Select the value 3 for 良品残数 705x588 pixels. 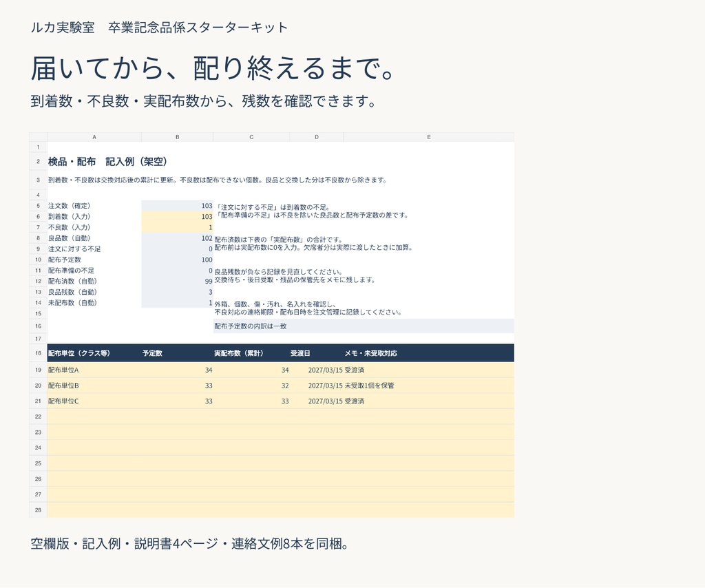[178, 292]
